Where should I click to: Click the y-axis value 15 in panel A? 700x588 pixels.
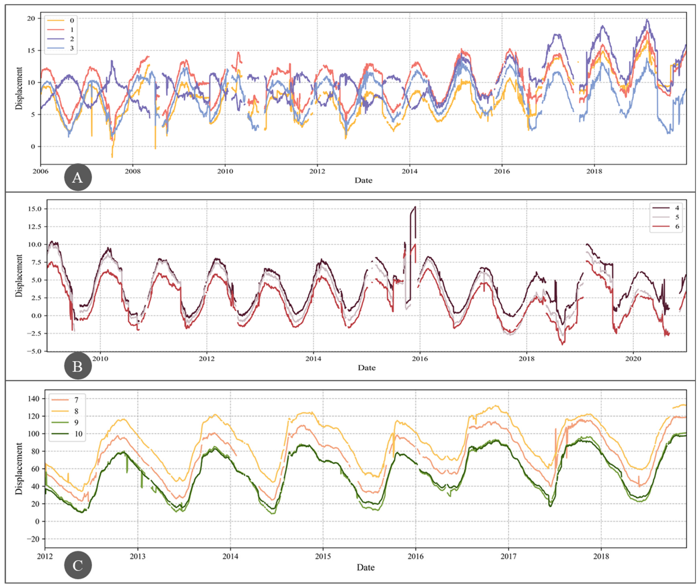(31, 50)
